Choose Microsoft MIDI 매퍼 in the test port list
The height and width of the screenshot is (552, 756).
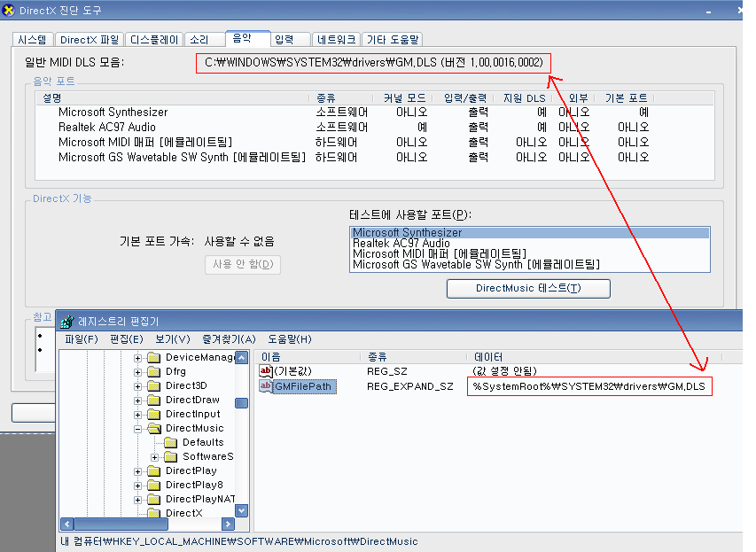(530, 253)
